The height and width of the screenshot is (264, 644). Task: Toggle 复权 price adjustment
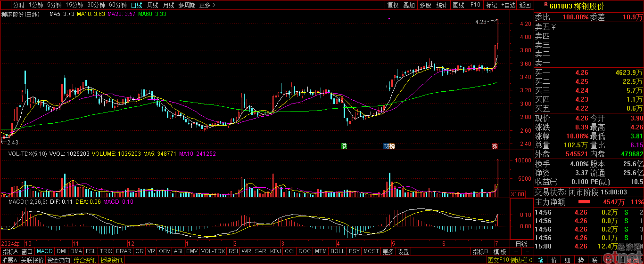[x=393, y=5]
